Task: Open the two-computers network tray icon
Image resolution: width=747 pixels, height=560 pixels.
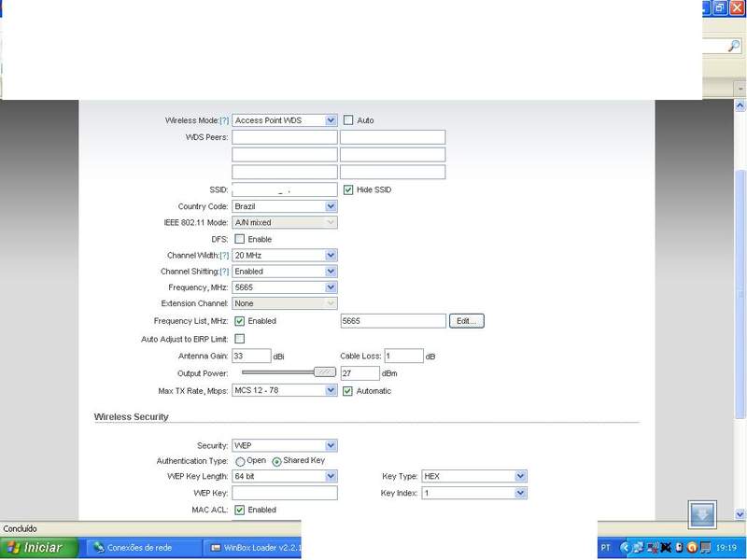Action: [639, 548]
